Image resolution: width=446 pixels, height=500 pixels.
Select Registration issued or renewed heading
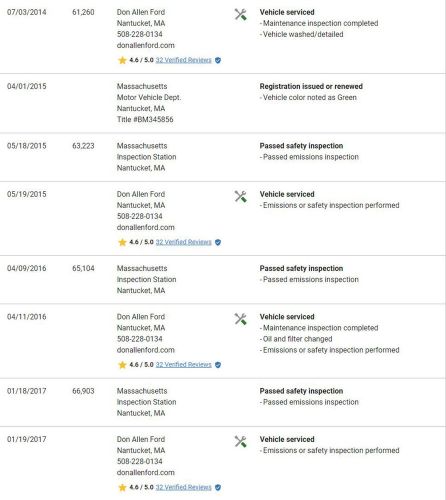coord(311,86)
